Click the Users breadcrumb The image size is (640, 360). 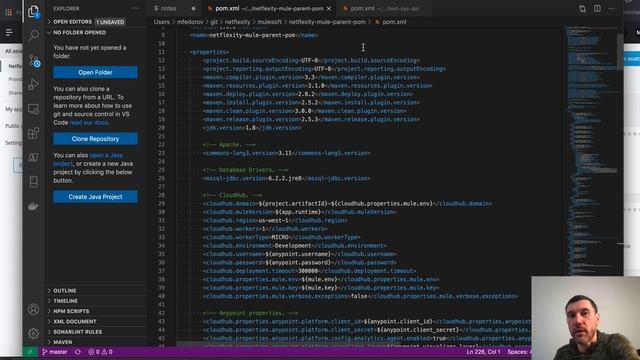(x=162, y=22)
